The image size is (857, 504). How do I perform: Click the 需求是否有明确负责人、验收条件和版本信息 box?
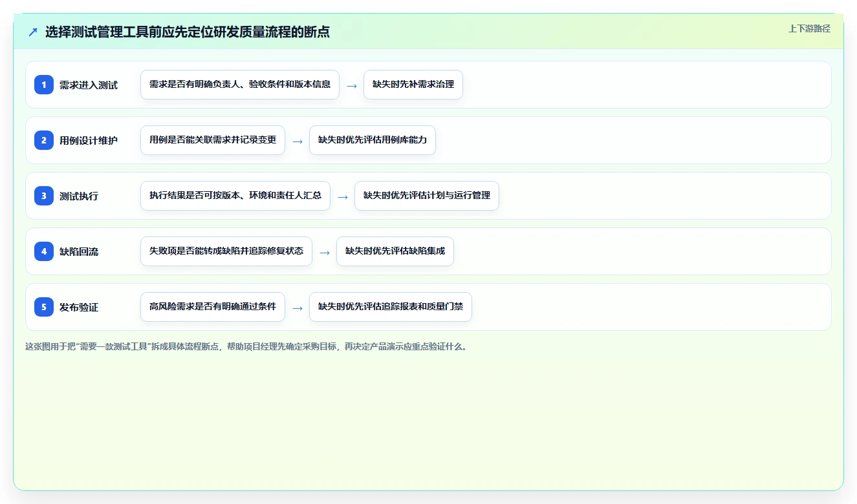click(x=240, y=85)
